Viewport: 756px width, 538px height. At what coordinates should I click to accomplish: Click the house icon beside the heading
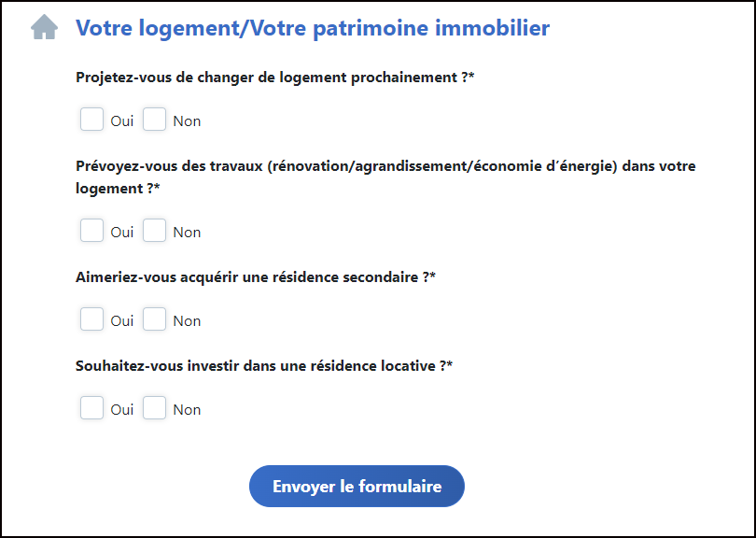44,28
